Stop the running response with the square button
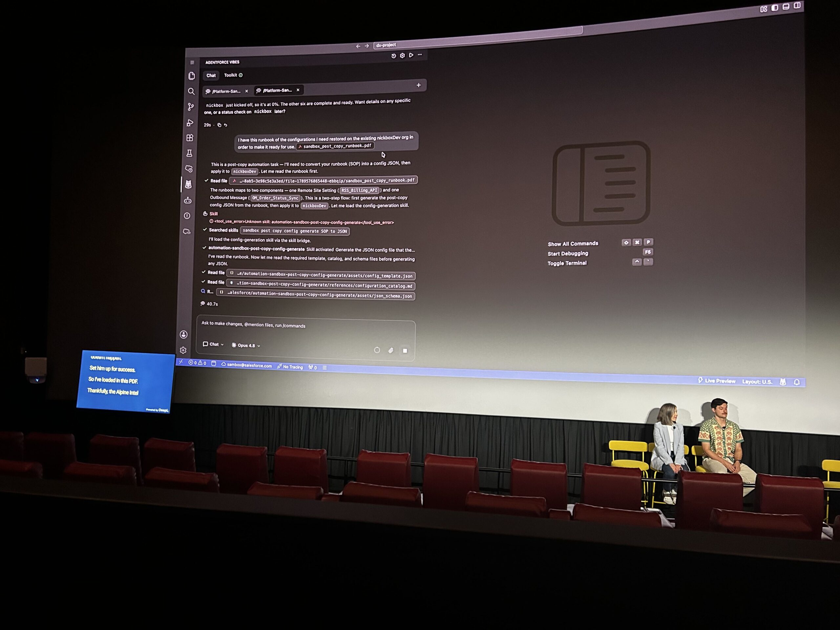 405,350
